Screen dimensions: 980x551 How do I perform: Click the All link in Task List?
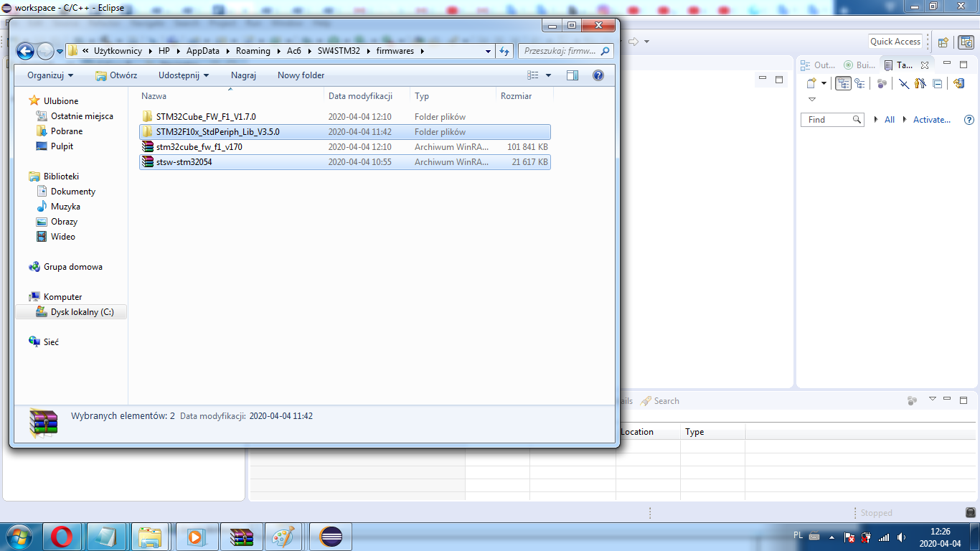point(890,120)
